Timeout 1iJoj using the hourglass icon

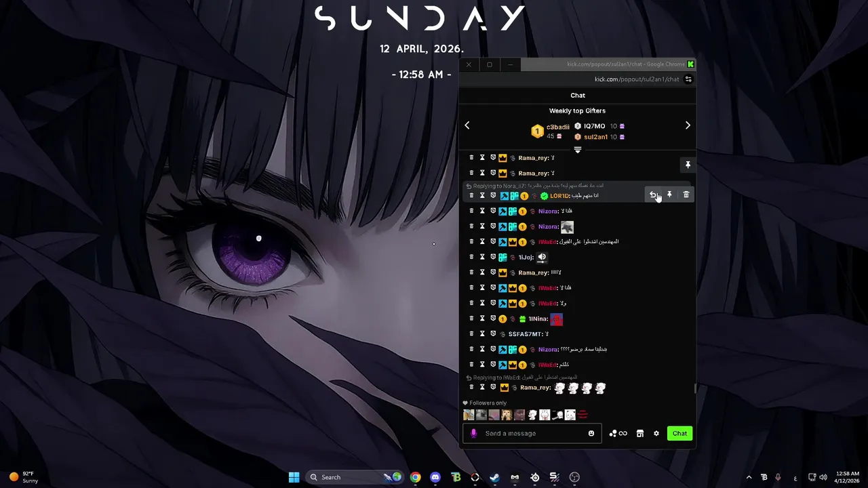[x=482, y=257]
